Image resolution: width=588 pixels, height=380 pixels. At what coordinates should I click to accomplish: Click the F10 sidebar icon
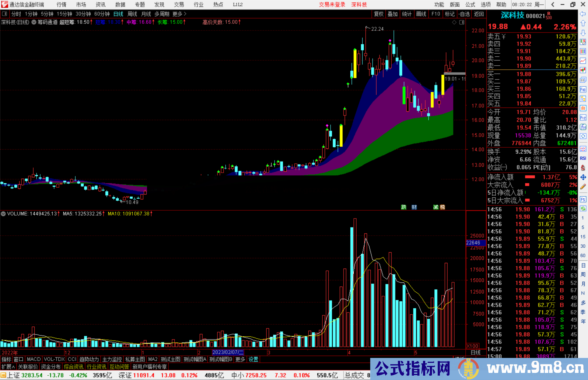click(x=583, y=89)
